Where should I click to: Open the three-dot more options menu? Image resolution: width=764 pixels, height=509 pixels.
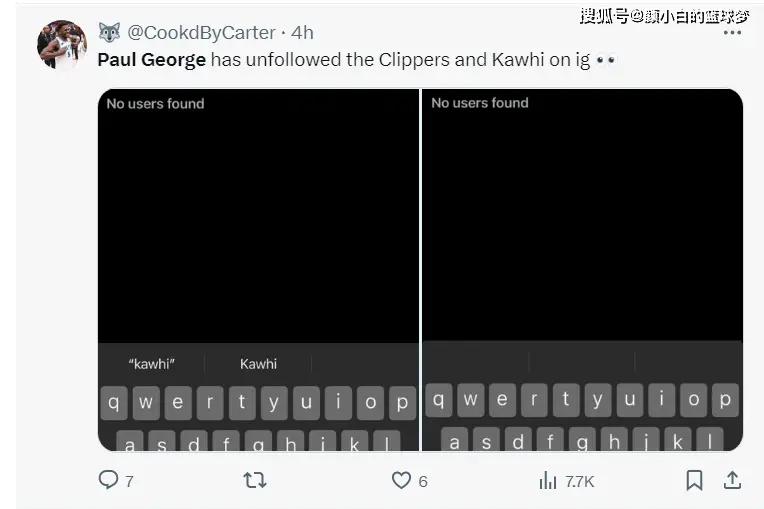tap(732, 33)
